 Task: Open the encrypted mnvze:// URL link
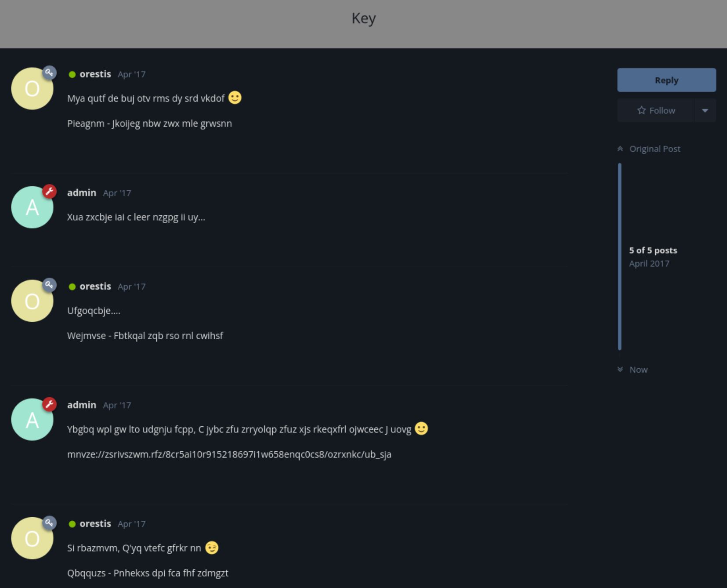pos(229,454)
